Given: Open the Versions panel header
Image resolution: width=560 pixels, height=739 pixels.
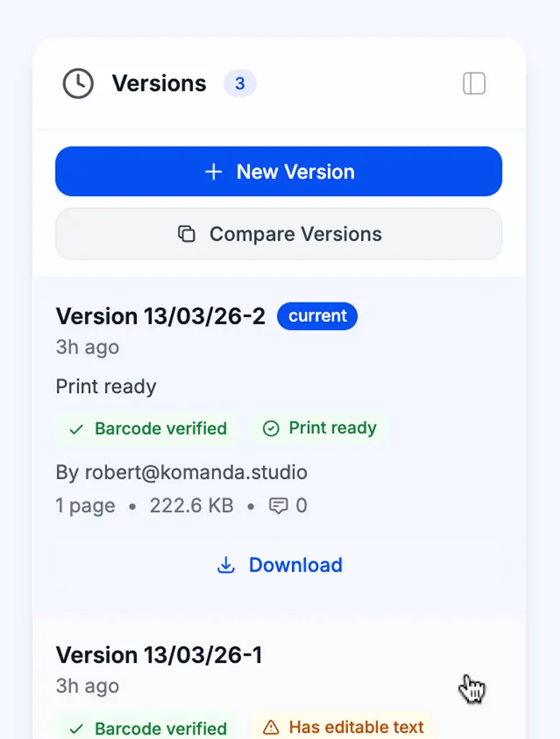Looking at the screenshot, I should pos(280,83).
